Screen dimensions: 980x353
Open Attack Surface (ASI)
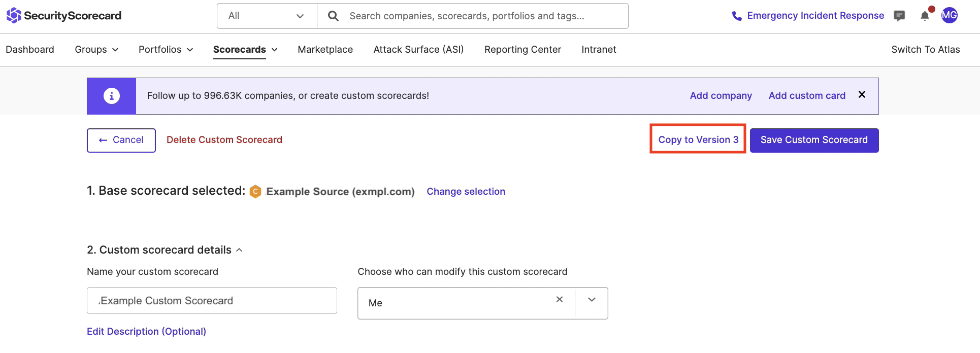[x=418, y=49]
